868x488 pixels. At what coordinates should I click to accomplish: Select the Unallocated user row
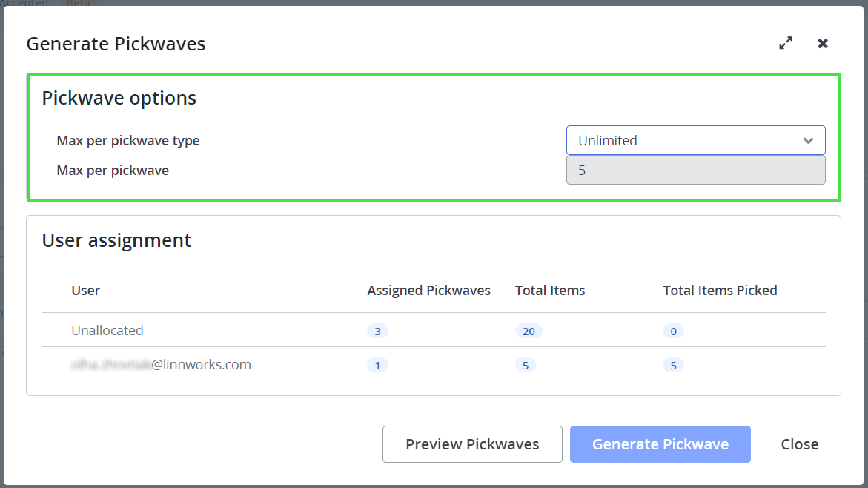[107, 331]
